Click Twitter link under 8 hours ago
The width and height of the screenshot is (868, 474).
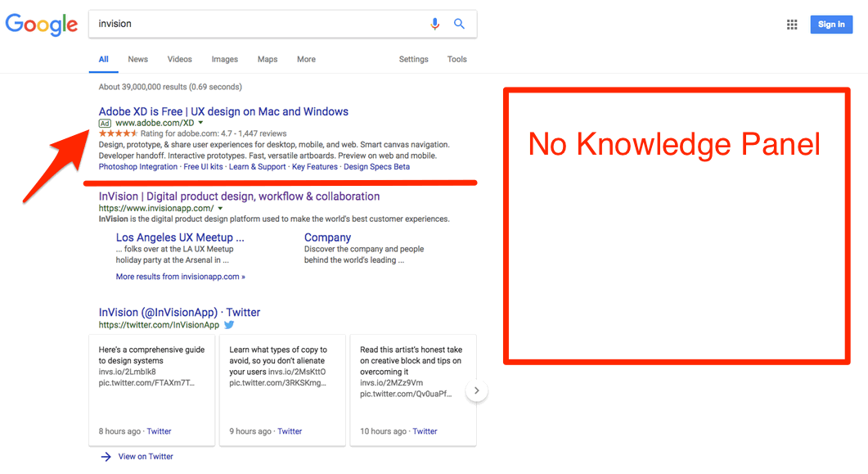pyautogui.click(x=159, y=431)
